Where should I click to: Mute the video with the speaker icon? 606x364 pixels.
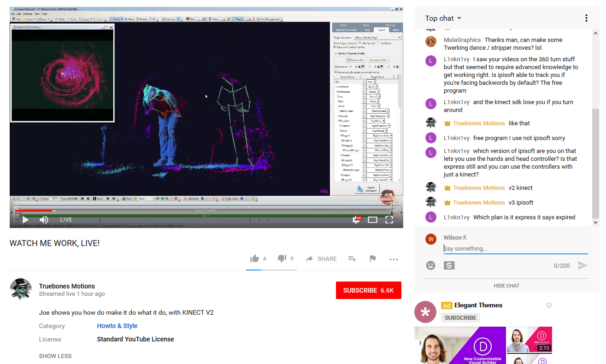tap(44, 220)
